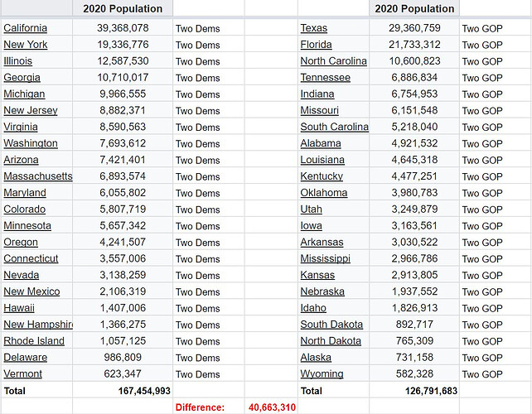
Task: Open the Wyoming state link
Action: 322,374
